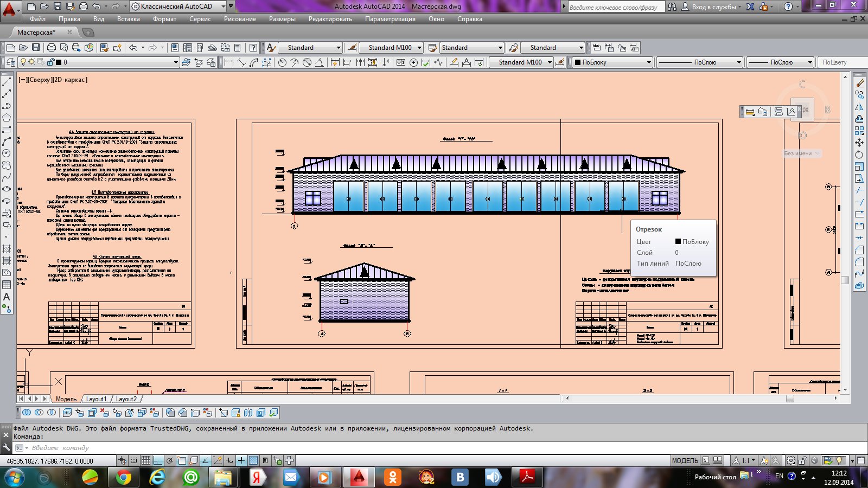The height and width of the screenshot is (488, 868).
Task: Click the МОДЕЛЬ button in the status bar
Action: click(x=685, y=461)
